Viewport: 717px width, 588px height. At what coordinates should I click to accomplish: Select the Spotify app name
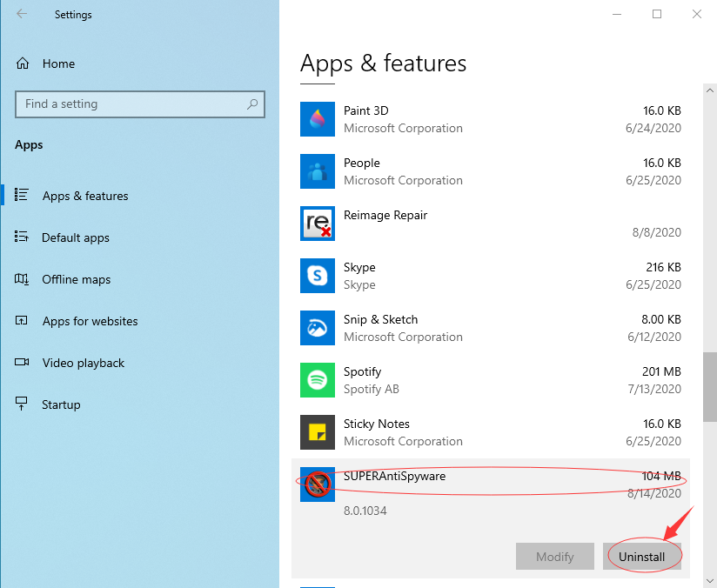362,371
